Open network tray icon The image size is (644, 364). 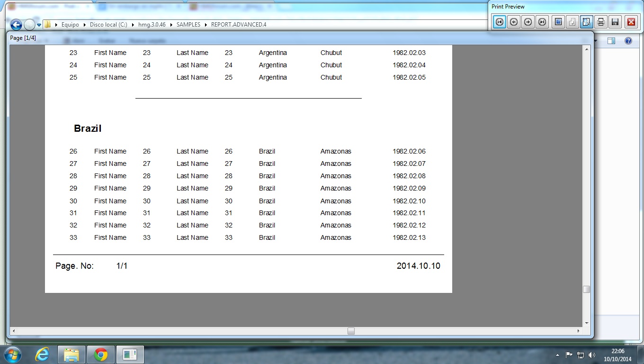[x=581, y=355]
